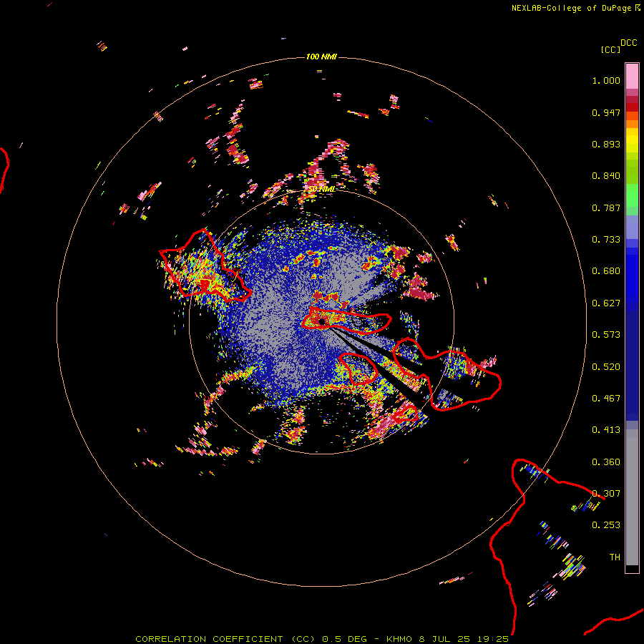Select the 0.573 scale value
Image resolution: width=644 pixels, height=644 pixels.
(606, 335)
